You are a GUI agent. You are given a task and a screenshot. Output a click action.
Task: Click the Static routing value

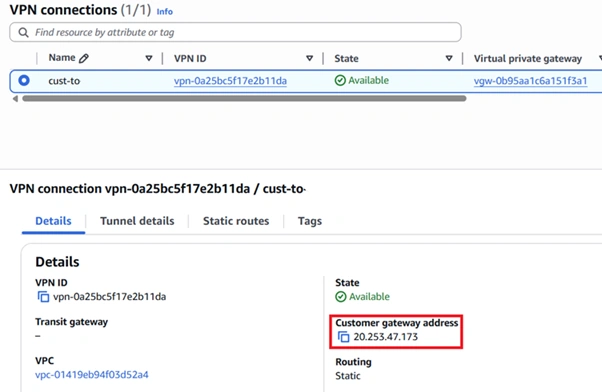pos(348,376)
